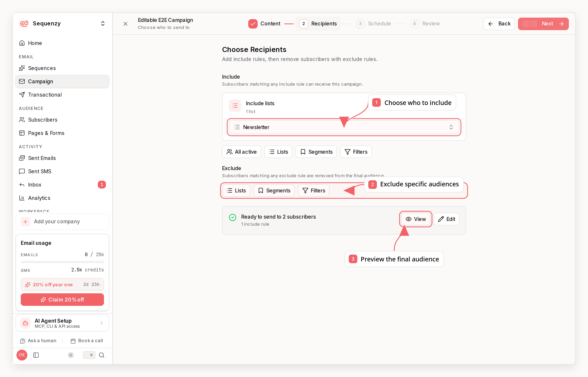Go to Subscribers page
Image resolution: width=588 pixels, height=377 pixels.
[x=62, y=120]
